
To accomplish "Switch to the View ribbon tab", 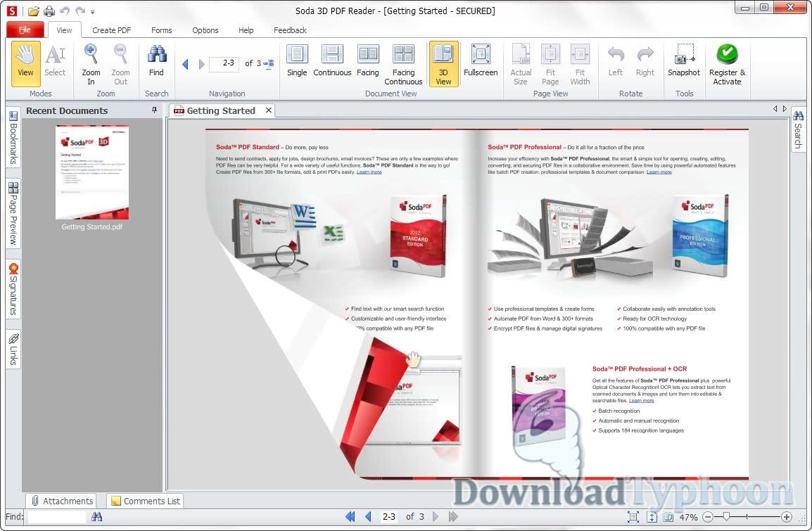I will [64, 30].
